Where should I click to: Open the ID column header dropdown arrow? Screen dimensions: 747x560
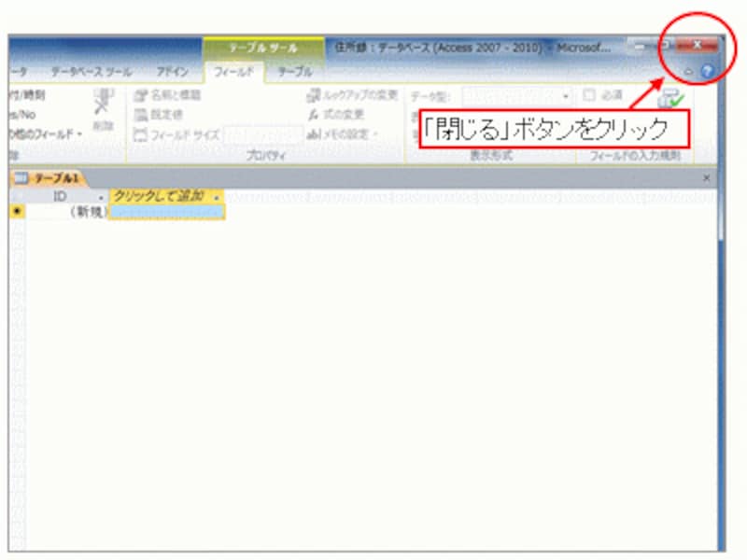[x=101, y=197]
